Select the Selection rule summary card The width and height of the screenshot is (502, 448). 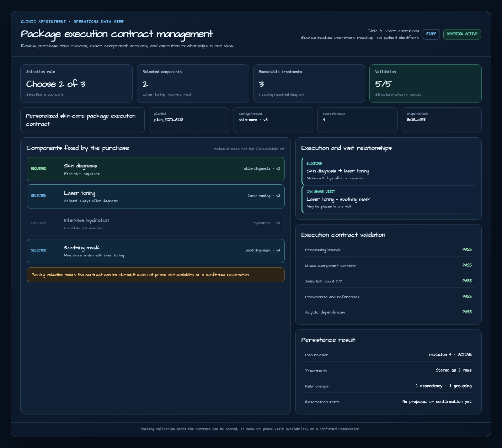(x=77, y=83)
